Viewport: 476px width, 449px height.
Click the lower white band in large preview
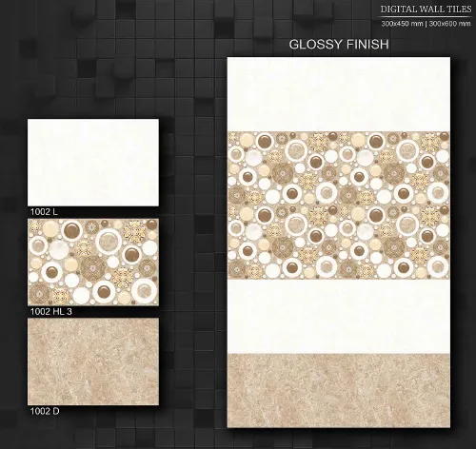(x=339, y=317)
